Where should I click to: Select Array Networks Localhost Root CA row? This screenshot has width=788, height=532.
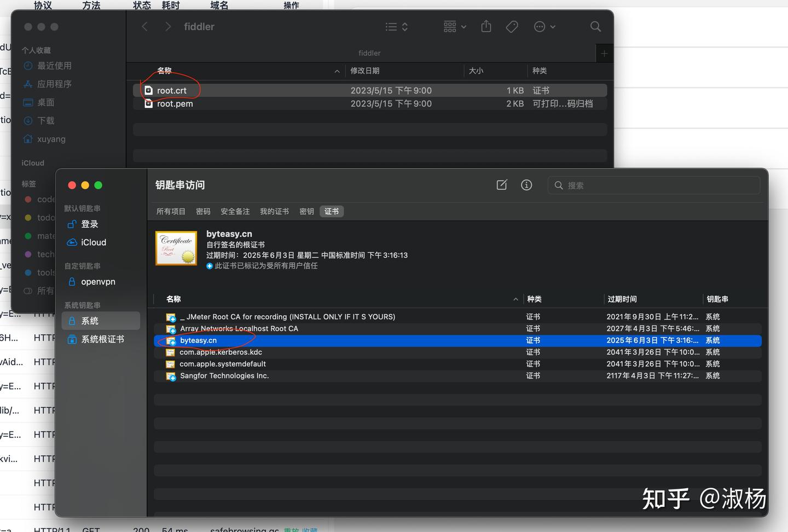coord(457,329)
